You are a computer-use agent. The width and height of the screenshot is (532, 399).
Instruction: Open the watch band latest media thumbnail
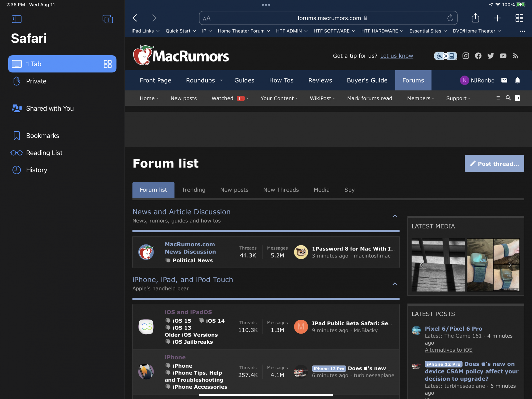coord(493,265)
